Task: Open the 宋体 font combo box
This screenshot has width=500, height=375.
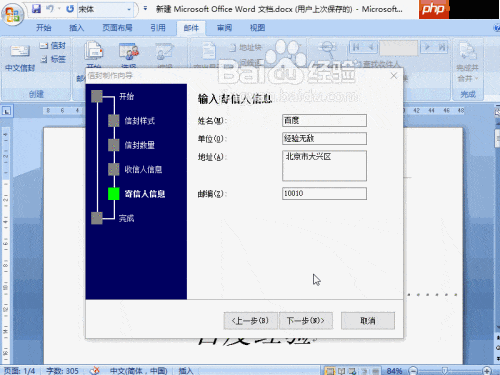Action: pos(105,9)
